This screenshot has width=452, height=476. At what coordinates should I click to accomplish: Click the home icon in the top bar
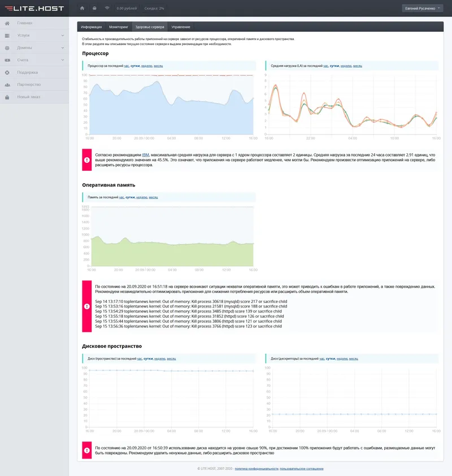[x=82, y=8]
